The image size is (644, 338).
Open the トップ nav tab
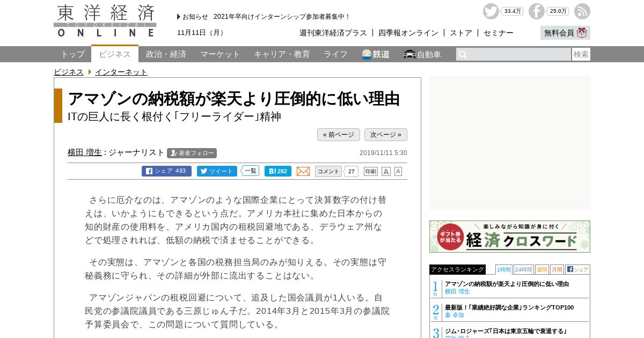72,54
